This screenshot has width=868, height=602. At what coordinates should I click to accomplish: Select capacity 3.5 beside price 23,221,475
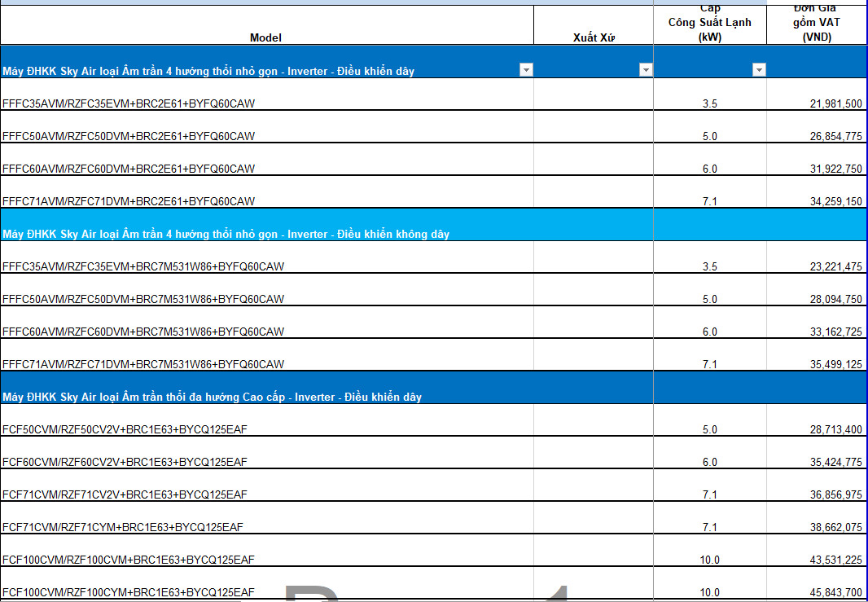[710, 267]
